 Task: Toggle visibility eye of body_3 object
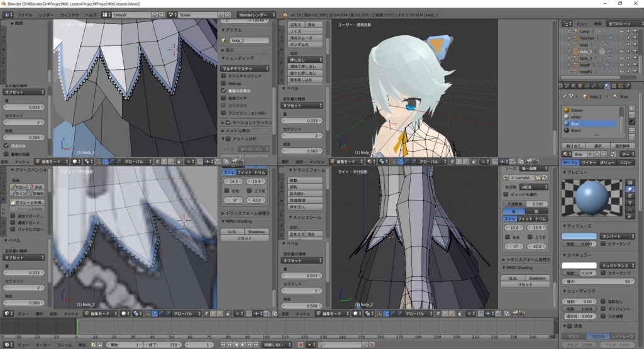[621, 58]
